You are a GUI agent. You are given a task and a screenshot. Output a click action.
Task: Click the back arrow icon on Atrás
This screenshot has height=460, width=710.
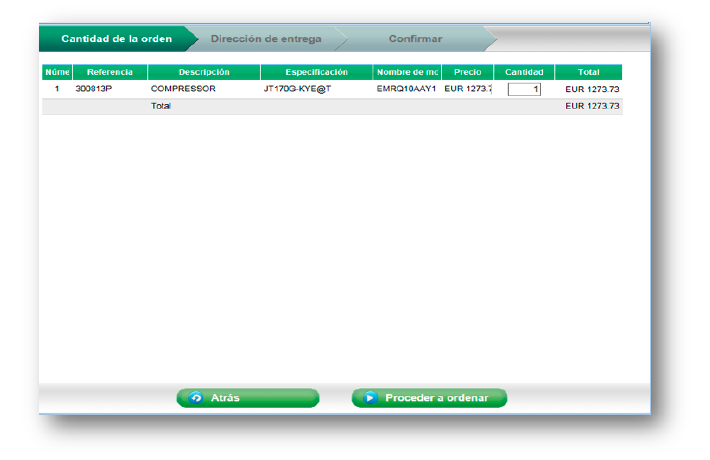pos(196,398)
